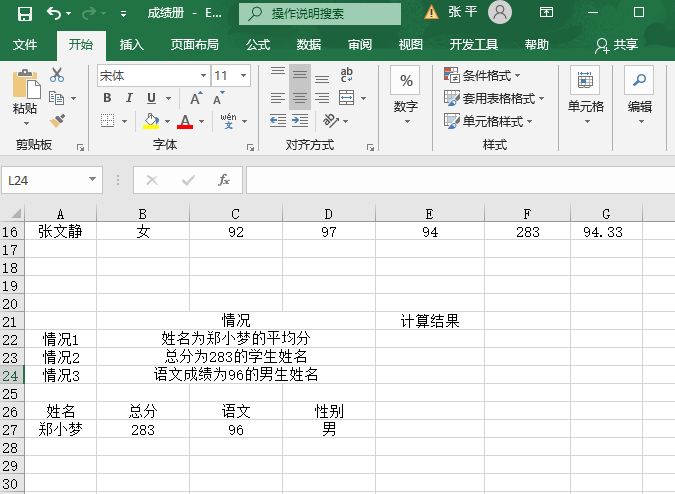675x494 pixels.
Task: Click the 共享 share button
Action: (x=616, y=45)
